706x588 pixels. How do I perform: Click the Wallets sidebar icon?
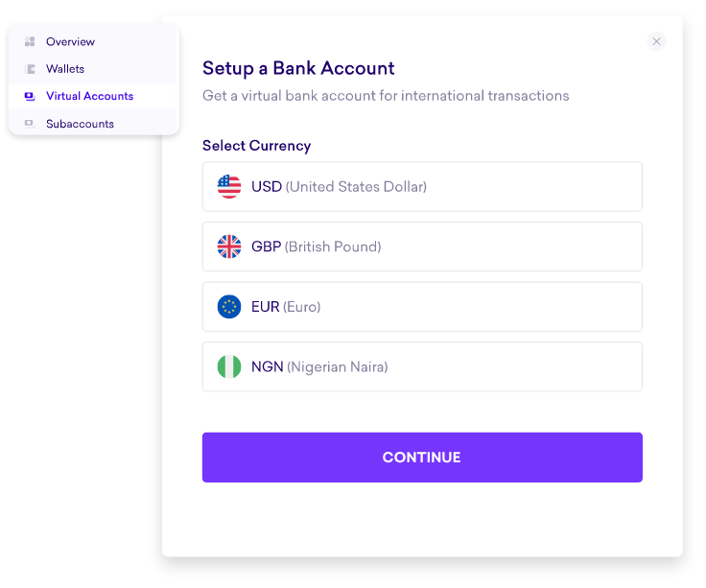click(30, 69)
